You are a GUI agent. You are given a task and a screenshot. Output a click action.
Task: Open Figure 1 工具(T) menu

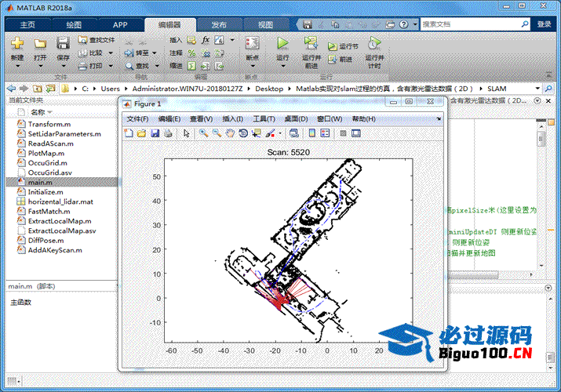click(x=264, y=119)
